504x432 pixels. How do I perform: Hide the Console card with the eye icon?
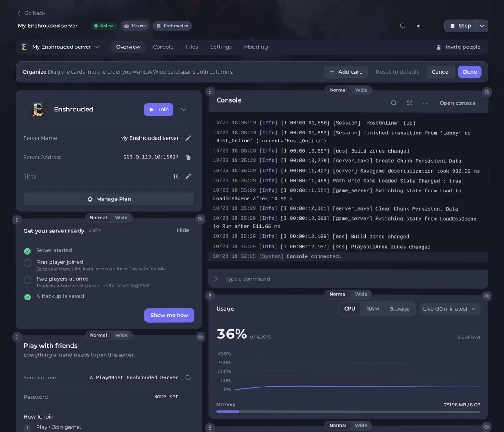click(487, 92)
